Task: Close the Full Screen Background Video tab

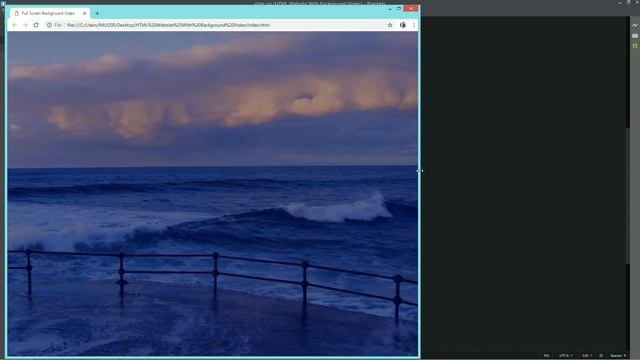Action: (84, 13)
